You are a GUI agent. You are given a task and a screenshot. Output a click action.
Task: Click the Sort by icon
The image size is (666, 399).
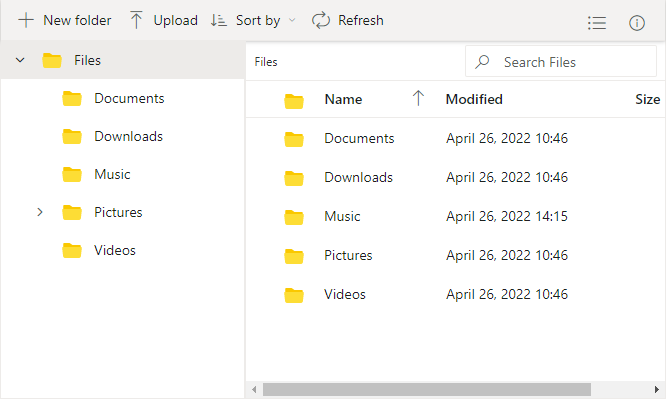tap(219, 20)
